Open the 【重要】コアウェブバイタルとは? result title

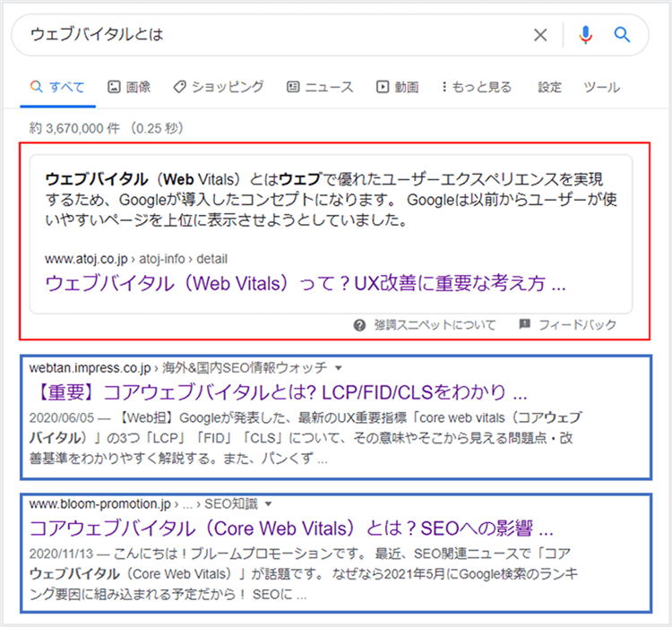(x=280, y=392)
